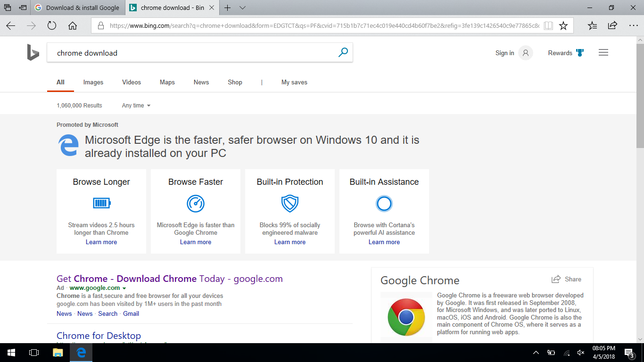Image resolution: width=644 pixels, height=362 pixels.
Task: Open File Explorer from the taskbar
Action: coord(58,352)
